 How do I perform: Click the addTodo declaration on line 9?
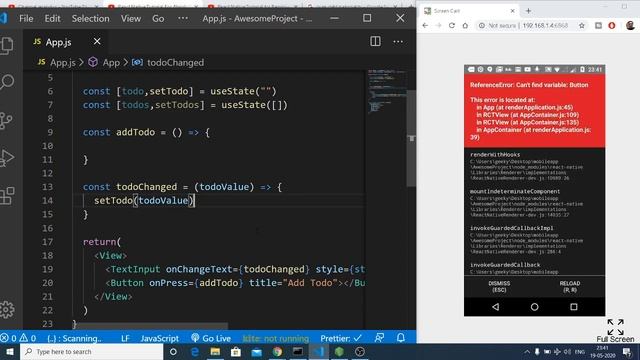136,132
